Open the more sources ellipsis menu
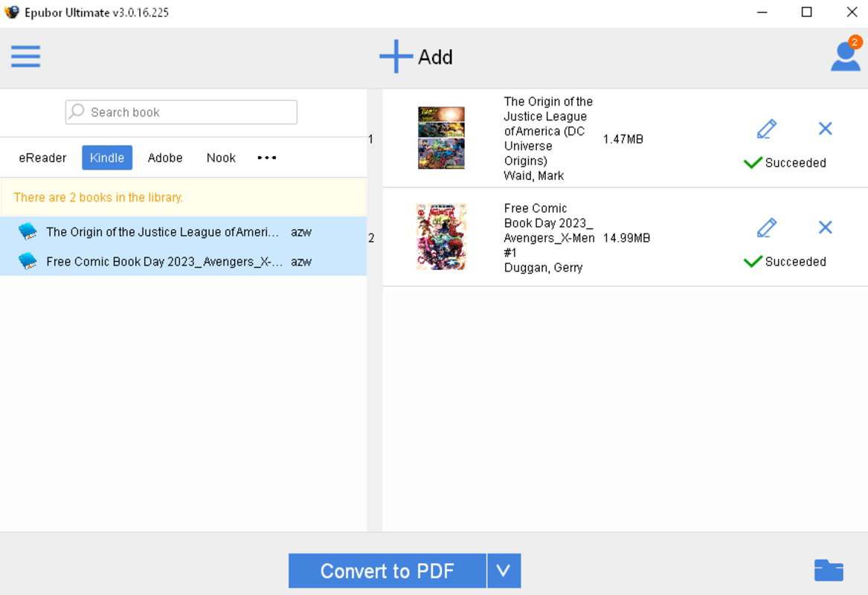The height and width of the screenshot is (595, 868). coord(266,158)
